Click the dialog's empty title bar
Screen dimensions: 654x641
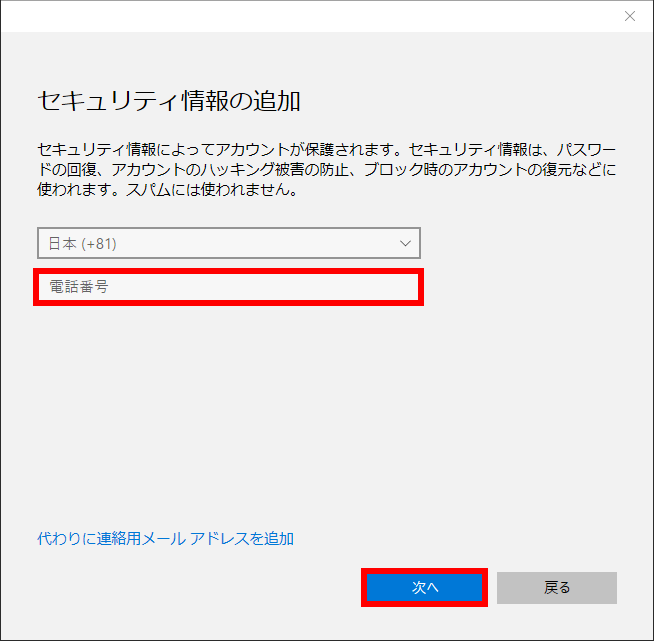300,16
